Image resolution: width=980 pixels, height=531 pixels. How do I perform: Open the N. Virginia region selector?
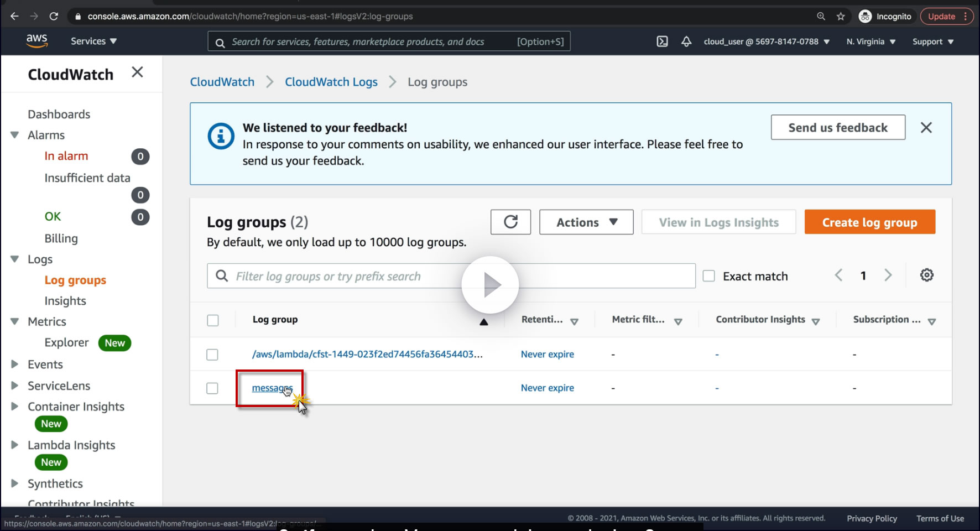[871, 41]
